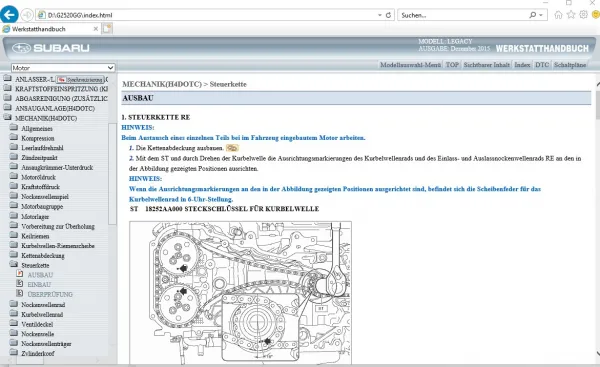
Task: Click the new tab button
Action: tap(108, 29)
